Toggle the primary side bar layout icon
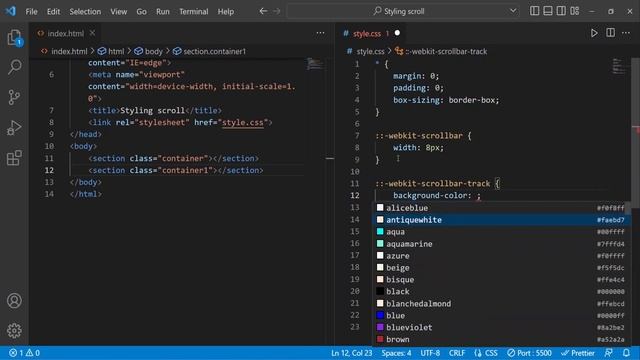The width and height of the screenshot is (640, 360). (x=534, y=11)
